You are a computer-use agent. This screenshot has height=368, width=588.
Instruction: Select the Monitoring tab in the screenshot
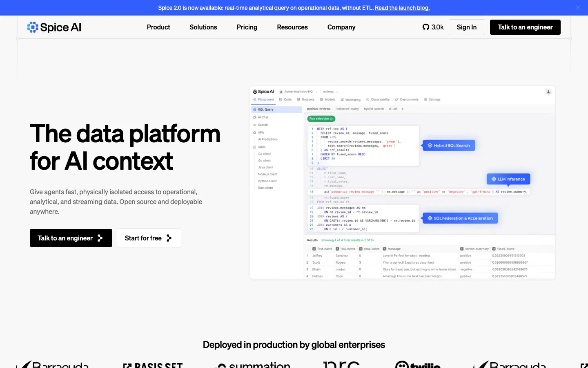(x=350, y=99)
